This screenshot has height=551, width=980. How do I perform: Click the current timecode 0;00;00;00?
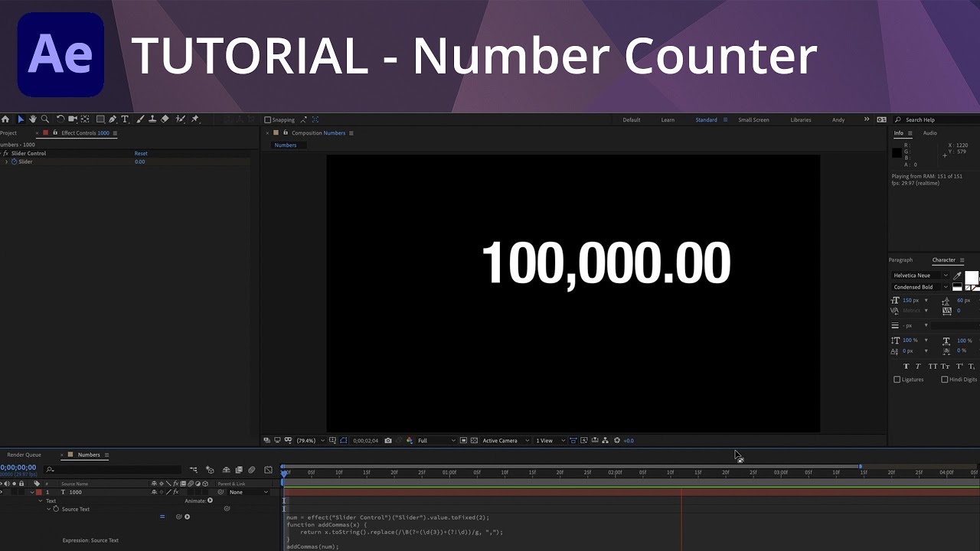pos(18,468)
